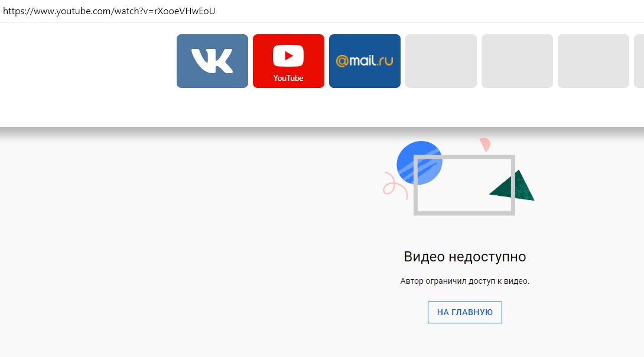The height and width of the screenshot is (357, 644).
Task: Click the gray rectangle frame in illustration
Action: point(464,185)
